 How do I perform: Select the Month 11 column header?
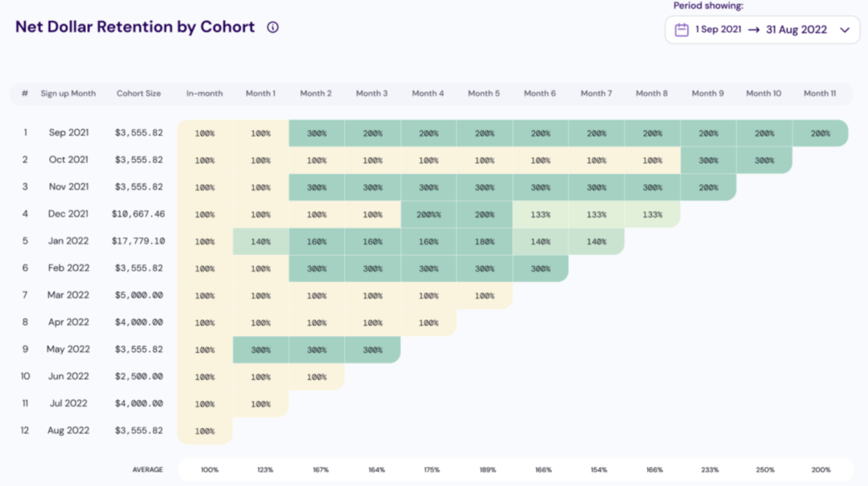(820, 93)
